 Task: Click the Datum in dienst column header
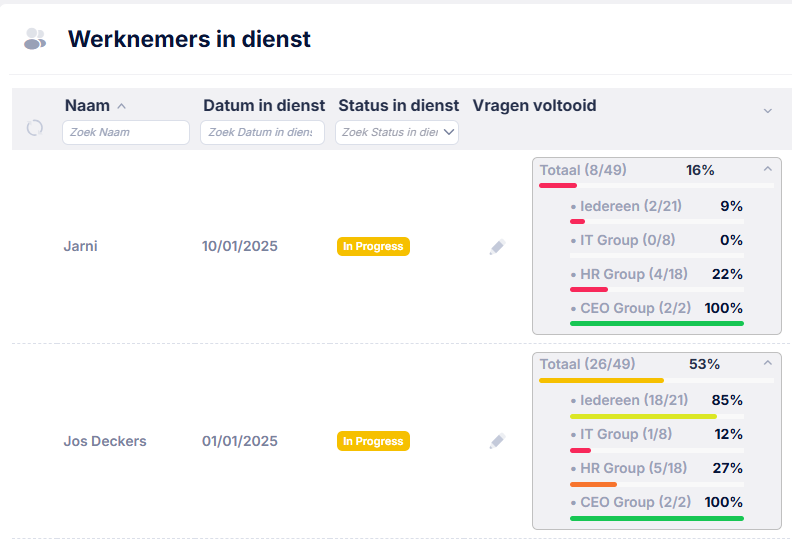[x=264, y=106]
